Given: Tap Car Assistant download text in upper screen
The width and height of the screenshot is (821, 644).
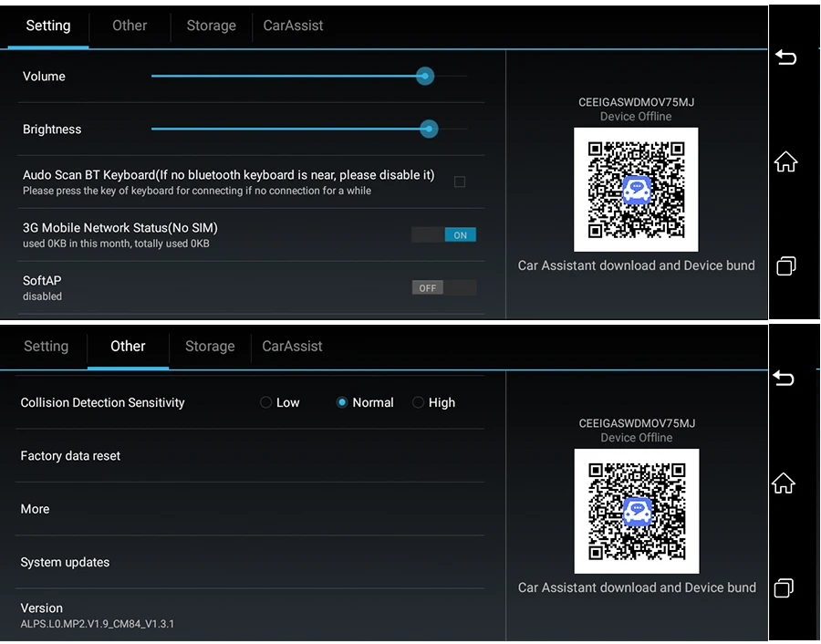Looking at the screenshot, I should (x=636, y=265).
